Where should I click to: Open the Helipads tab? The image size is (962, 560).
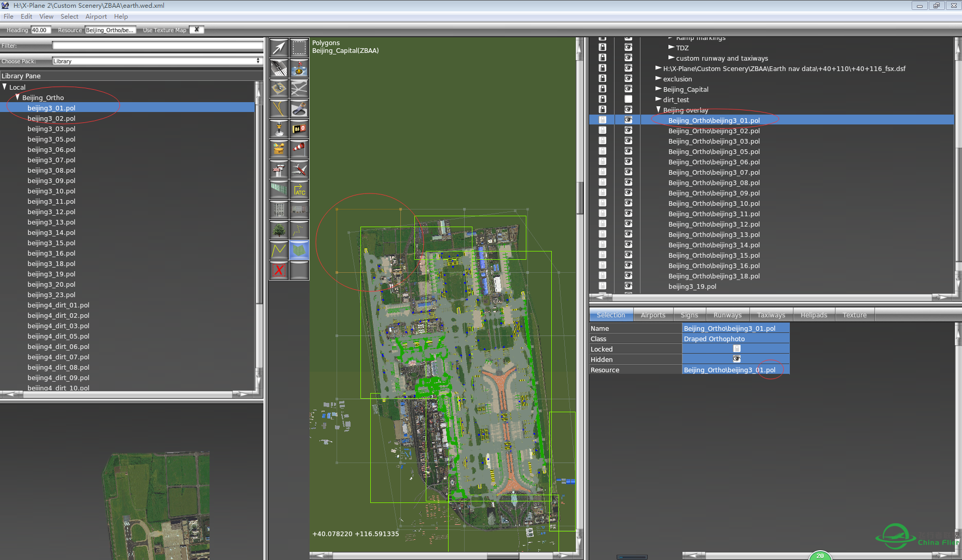click(x=814, y=315)
